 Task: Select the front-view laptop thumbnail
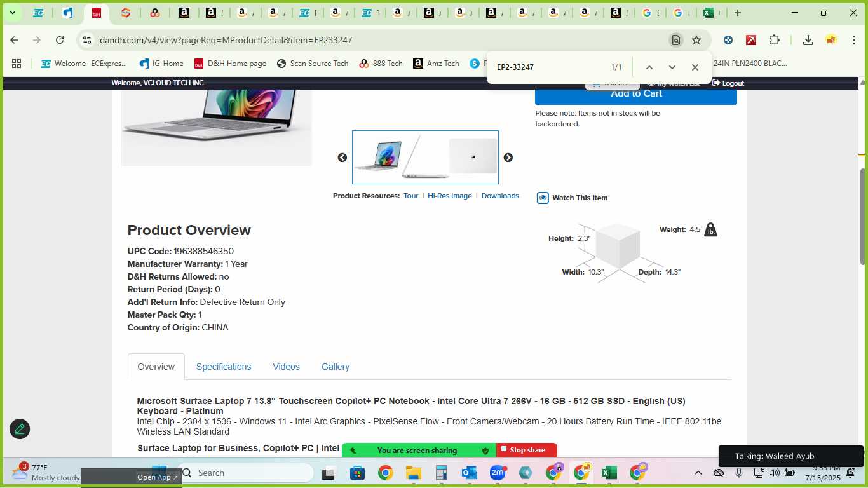(x=378, y=156)
